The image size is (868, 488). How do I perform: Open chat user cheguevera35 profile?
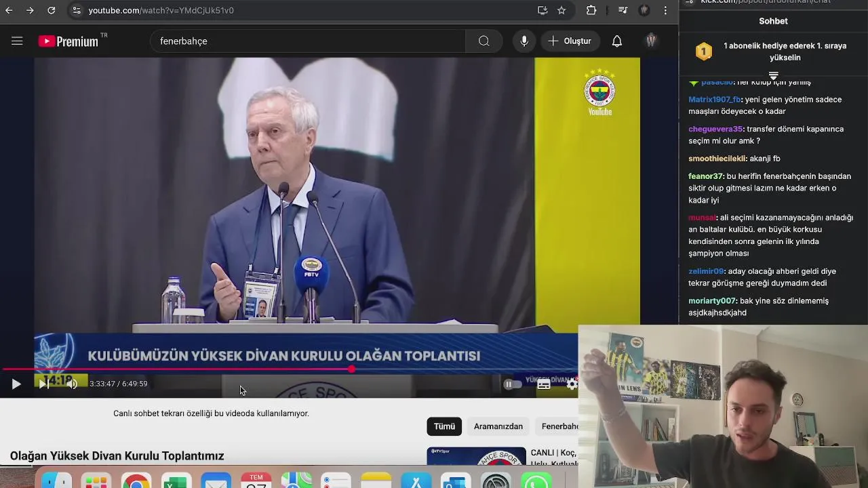715,129
